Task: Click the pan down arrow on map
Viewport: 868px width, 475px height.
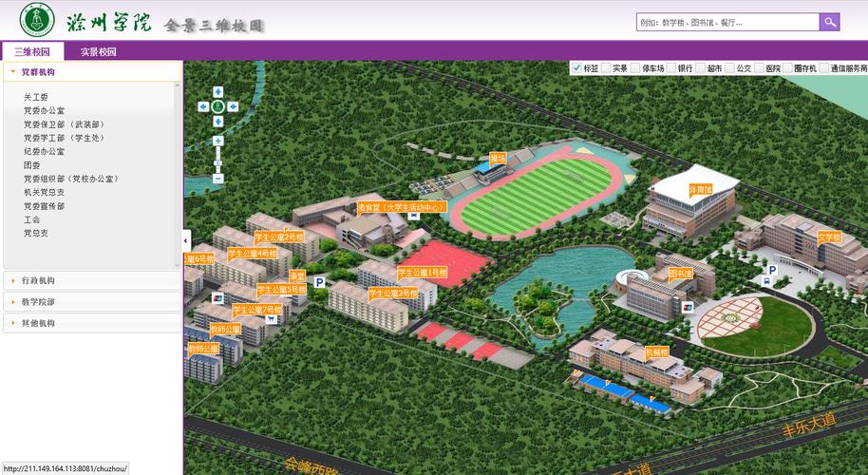Action: tap(218, 122)
